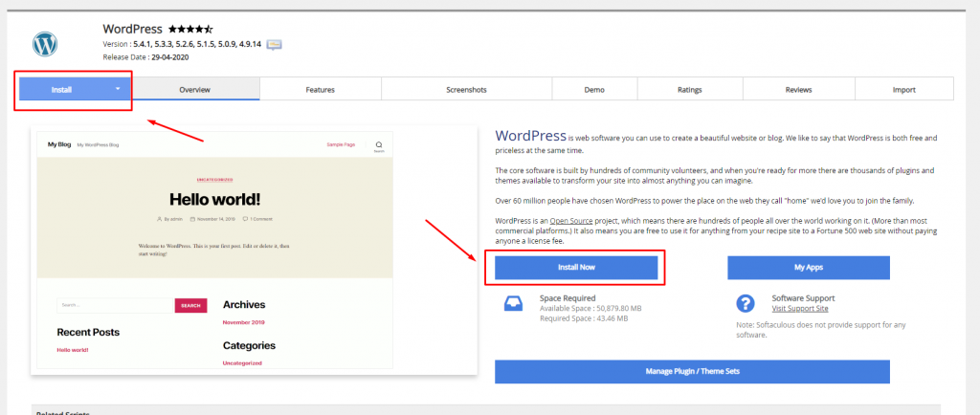Click Required Space 43.46 MB text

tap(584, 318)
